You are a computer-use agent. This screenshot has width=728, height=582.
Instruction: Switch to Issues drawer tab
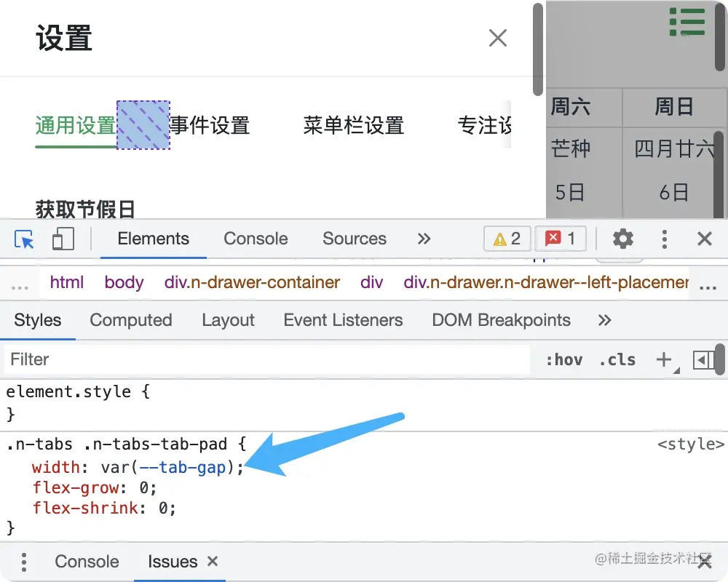pos(173,562)
